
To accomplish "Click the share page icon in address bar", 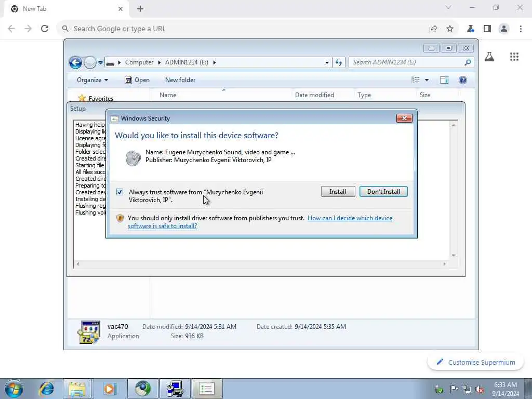I will click(x=433, y=29).
